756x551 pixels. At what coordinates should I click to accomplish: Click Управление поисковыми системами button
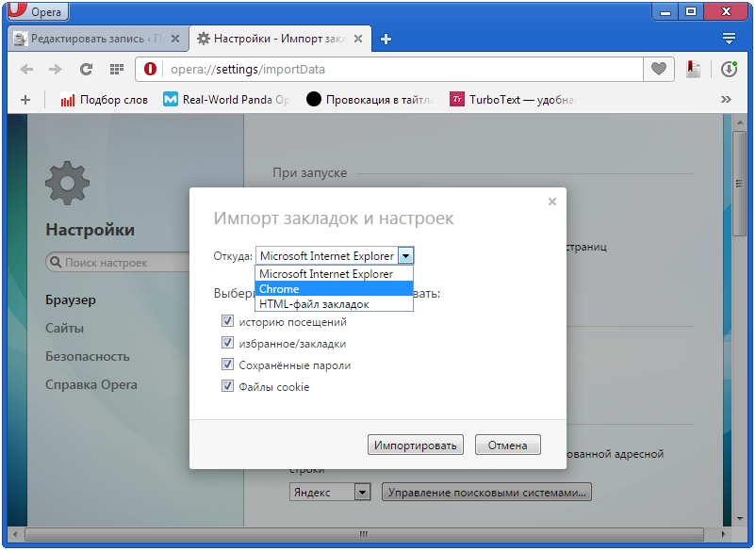pos(487,493)
